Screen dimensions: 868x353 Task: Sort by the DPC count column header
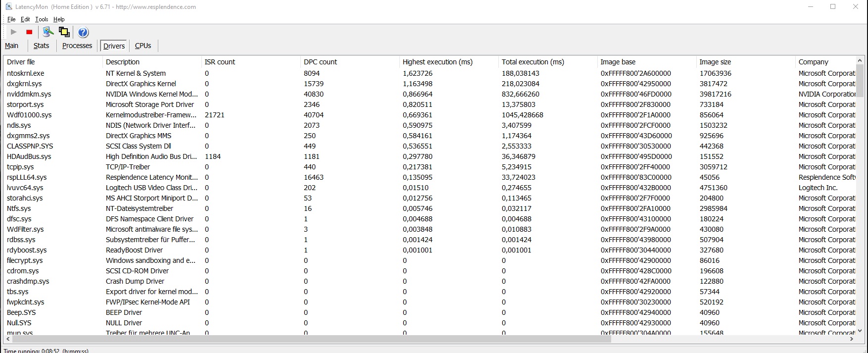350,62
